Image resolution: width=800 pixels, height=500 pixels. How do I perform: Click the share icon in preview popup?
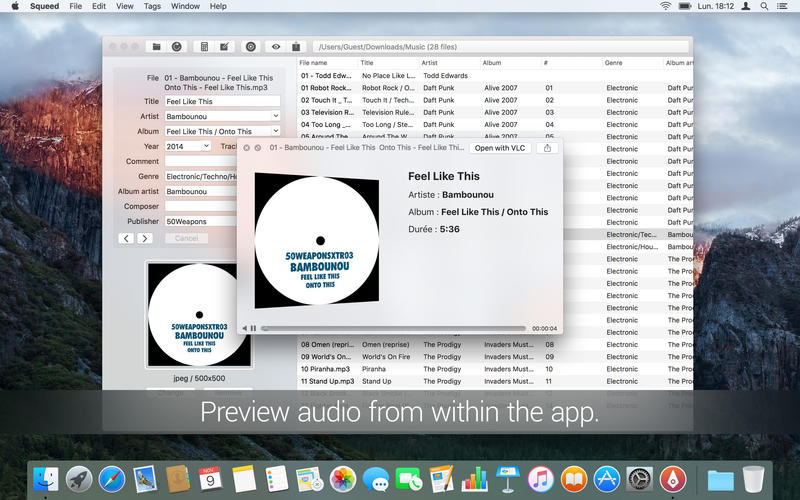(547, 148)
